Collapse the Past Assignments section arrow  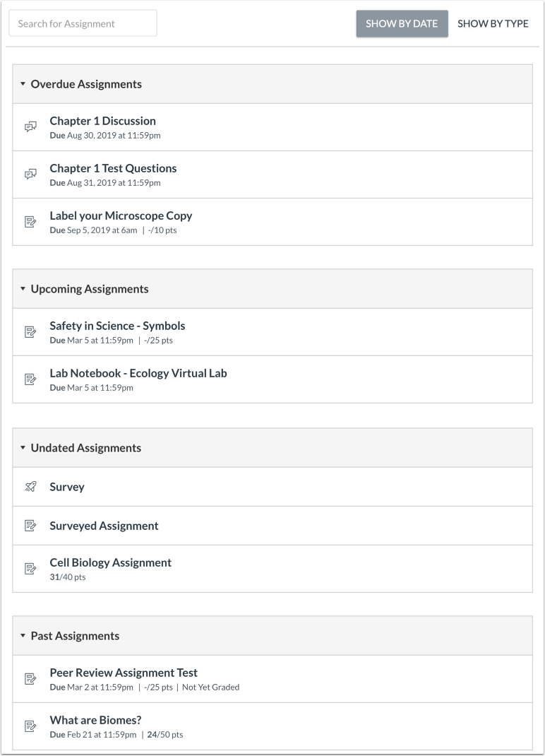coord(23,636)
